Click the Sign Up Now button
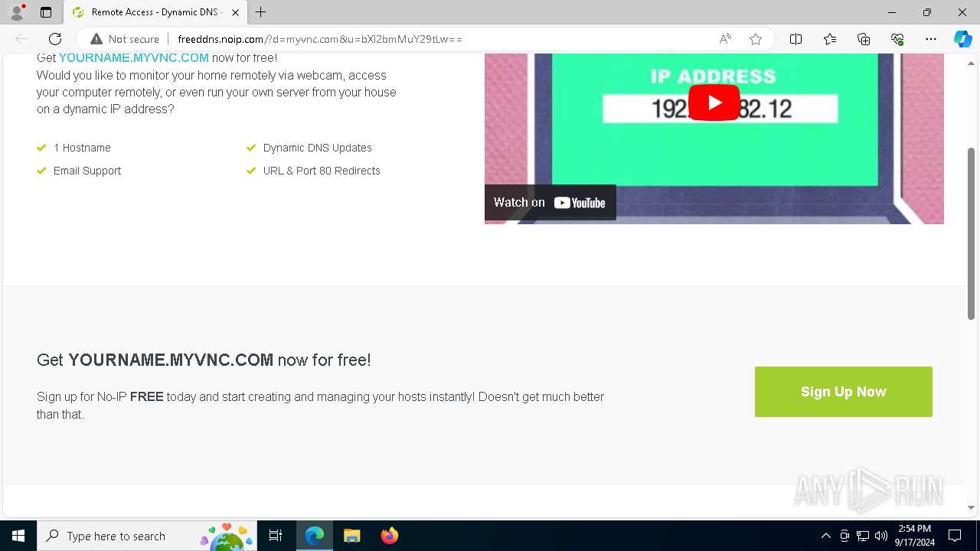The image size is (980, 551). tap(844, 392)
